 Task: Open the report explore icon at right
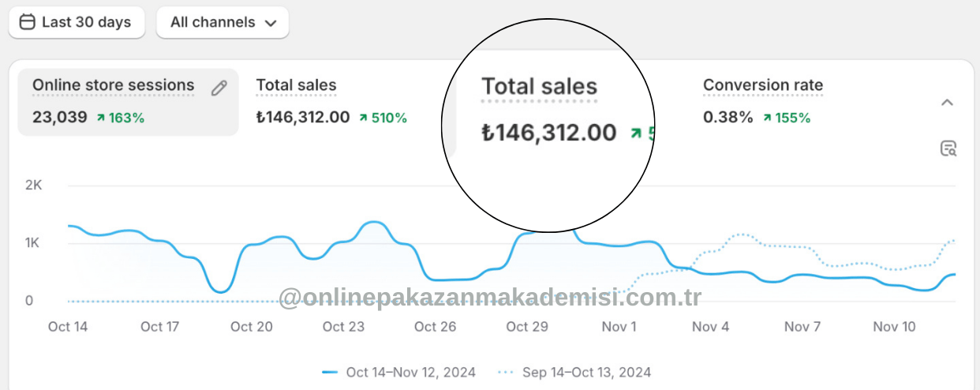[x=948, y=148]
